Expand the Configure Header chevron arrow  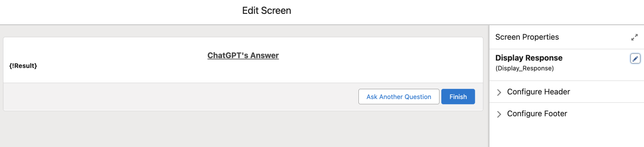(x=499, y=92)
